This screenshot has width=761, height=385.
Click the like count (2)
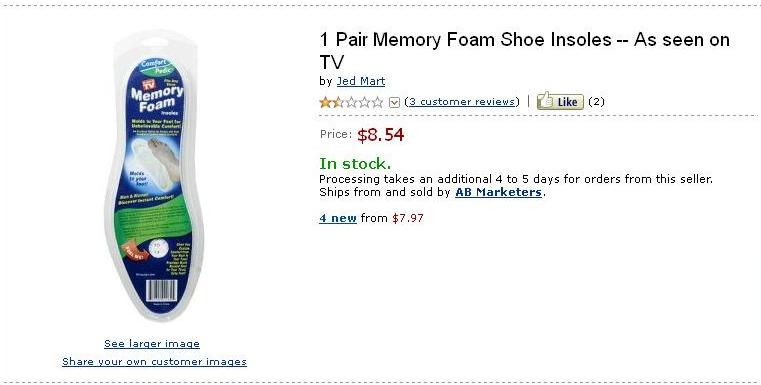pyautogui.click(x=596, y=101)
